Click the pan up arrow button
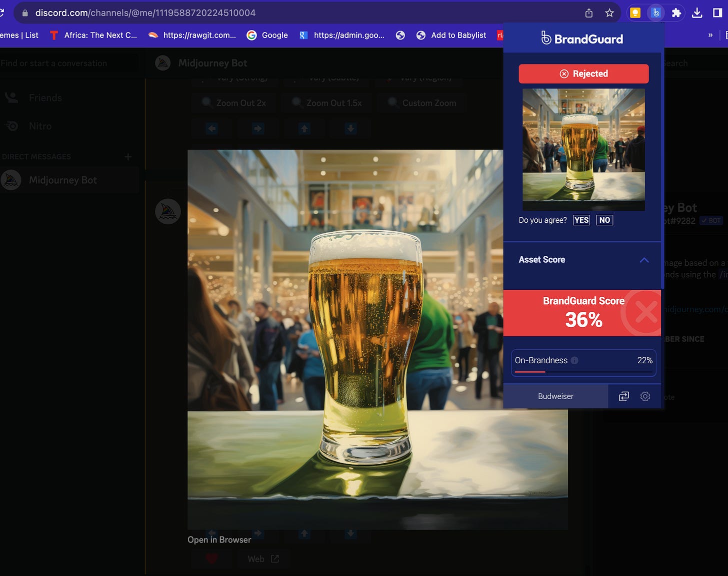This screenshot has height=576, width=728. pos(304,128)
